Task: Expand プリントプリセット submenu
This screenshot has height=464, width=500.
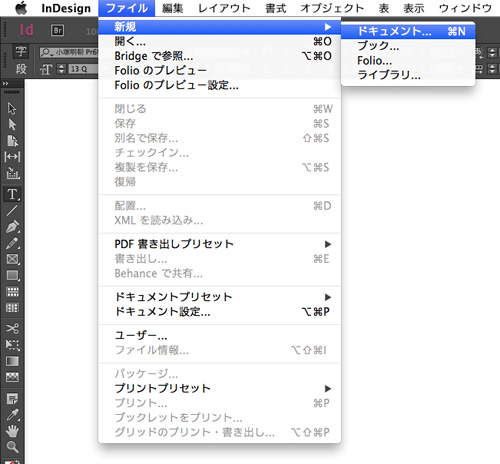Action: pyautogui.click(x=219, y=388)
